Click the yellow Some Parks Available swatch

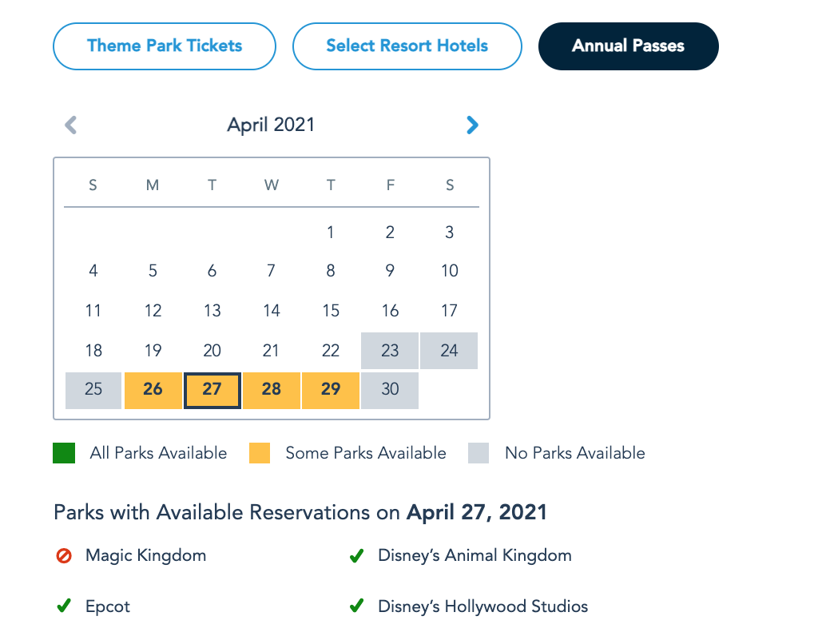click(x=260, y=453)
